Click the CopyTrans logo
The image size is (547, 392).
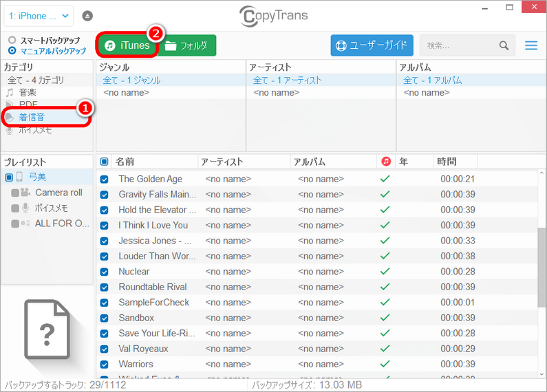pos(274,16)
